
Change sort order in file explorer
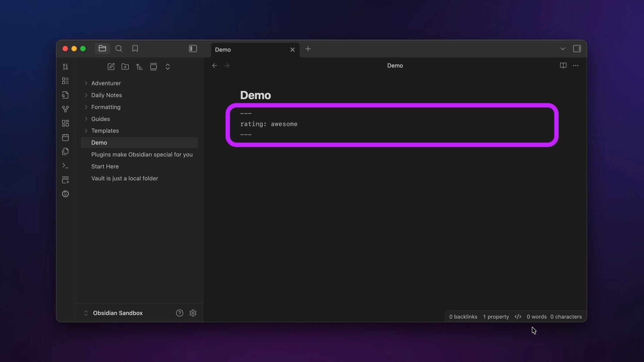tap(139, 67)
